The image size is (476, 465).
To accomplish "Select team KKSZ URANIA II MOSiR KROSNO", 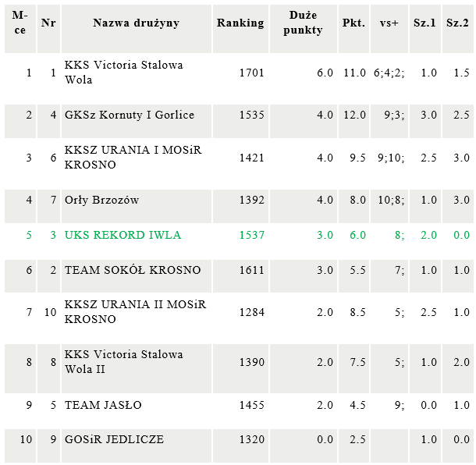I will pos(135,312).
